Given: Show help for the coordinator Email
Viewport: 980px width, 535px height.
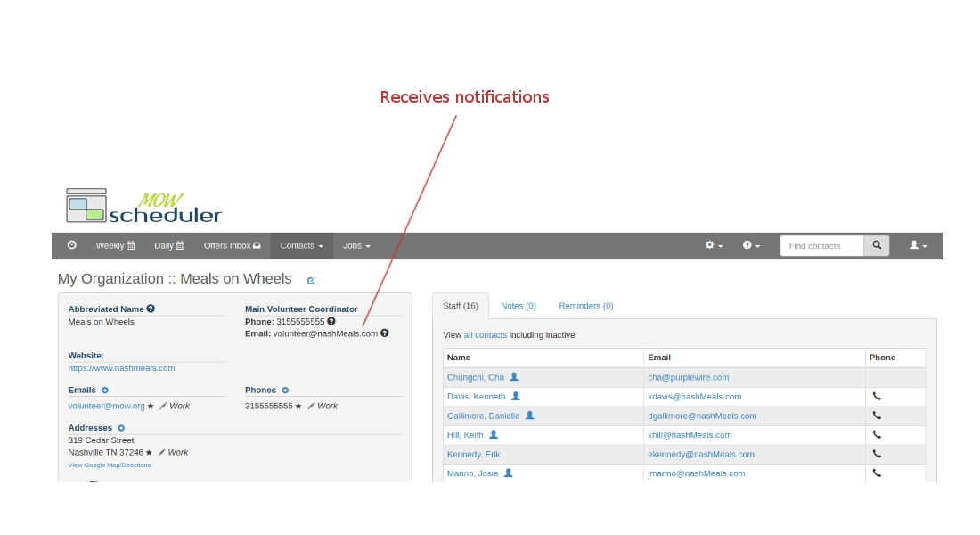Looking at the screenshot, I should click(x=385, y=333).
